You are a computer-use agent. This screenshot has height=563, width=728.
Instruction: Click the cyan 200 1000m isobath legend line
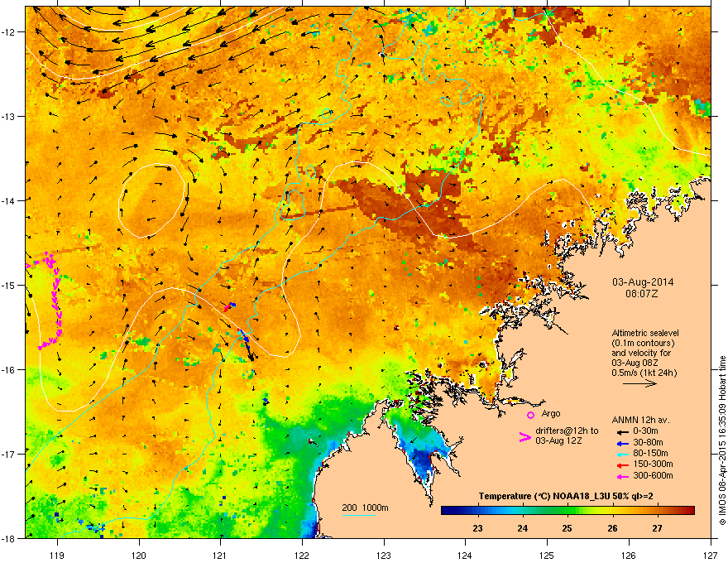click(x=358, y=515)
